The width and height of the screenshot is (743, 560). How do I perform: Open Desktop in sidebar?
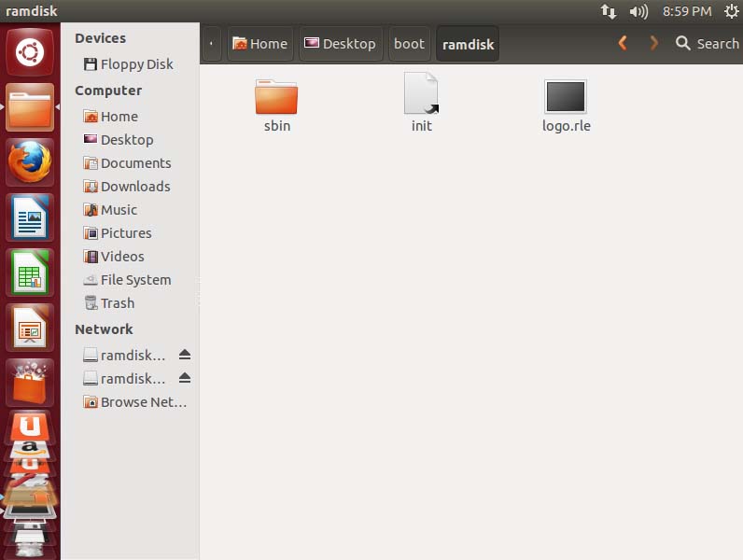click(119, 140)
